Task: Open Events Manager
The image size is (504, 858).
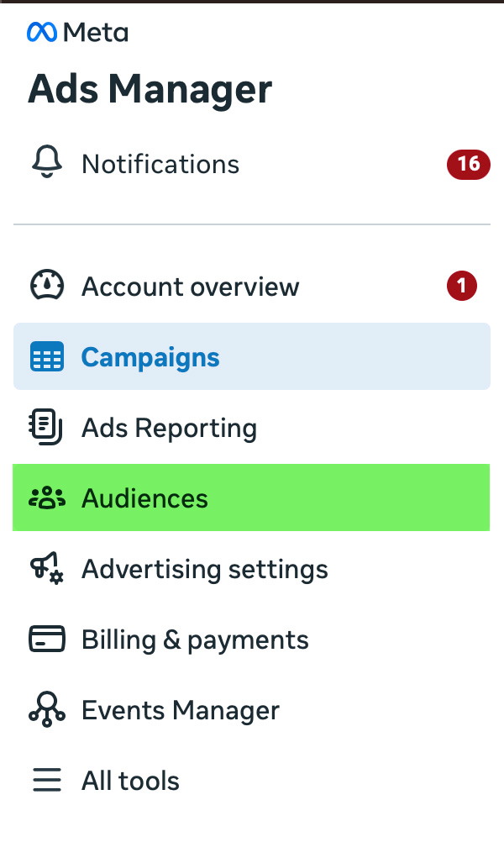Action: pyautogui.click(x=252, y=710)
